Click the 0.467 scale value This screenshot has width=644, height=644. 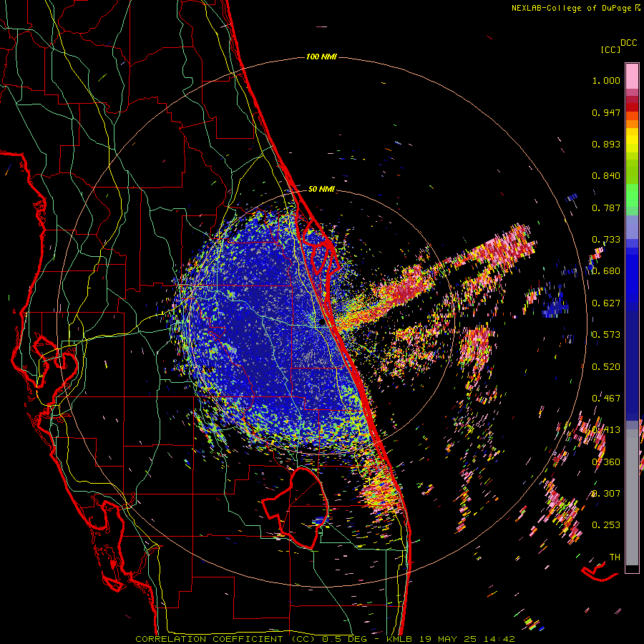[x=606, y=399]
